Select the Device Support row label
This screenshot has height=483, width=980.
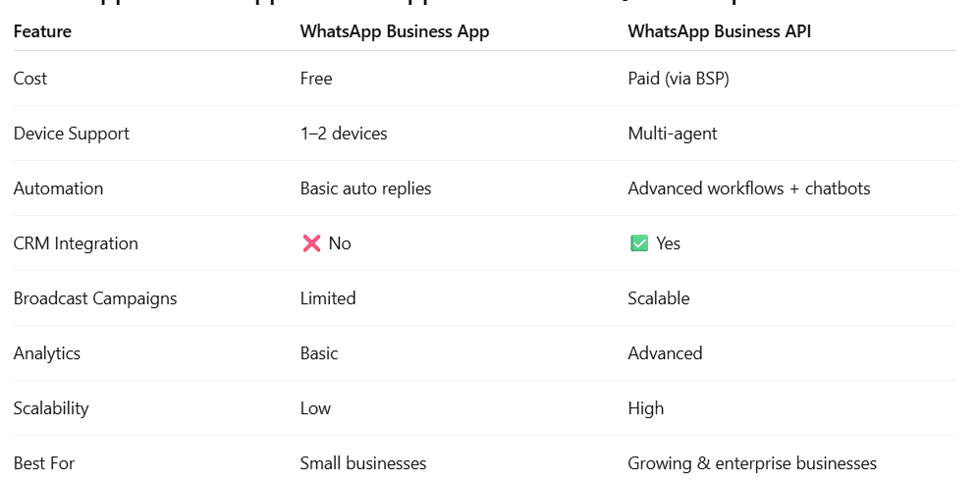tap(72, 134)
